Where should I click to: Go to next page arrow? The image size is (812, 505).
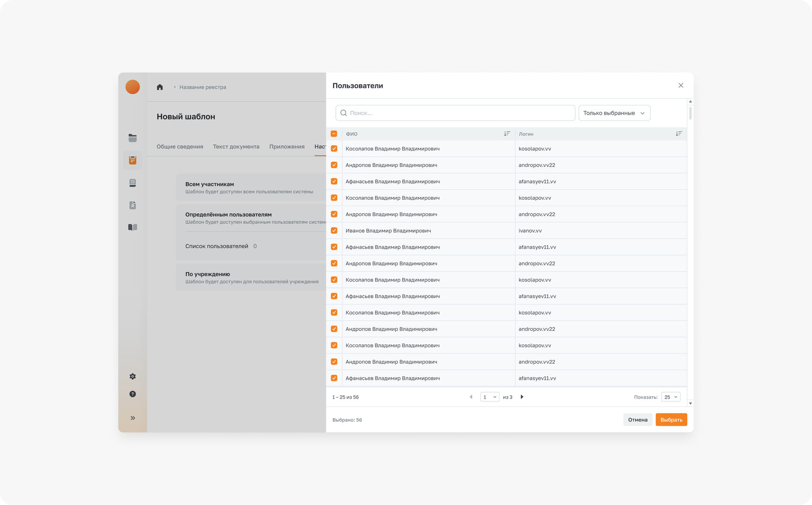pyautogui.click(x=522, y=397)
